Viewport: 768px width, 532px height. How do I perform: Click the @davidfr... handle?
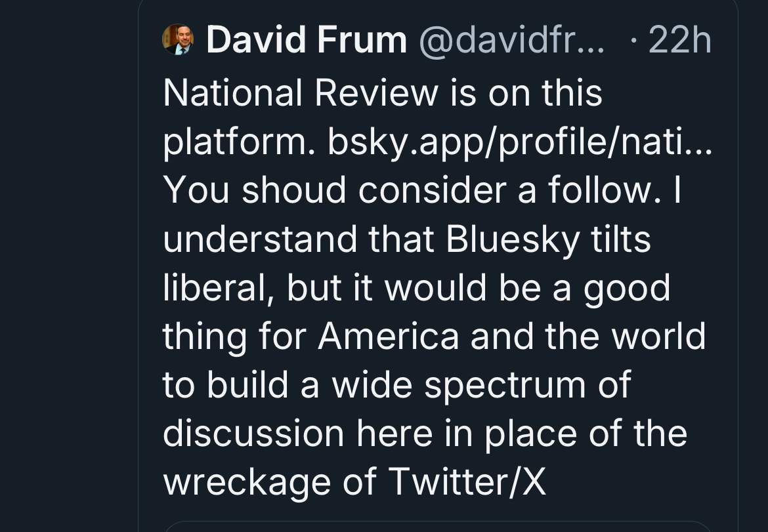point(513,41)
